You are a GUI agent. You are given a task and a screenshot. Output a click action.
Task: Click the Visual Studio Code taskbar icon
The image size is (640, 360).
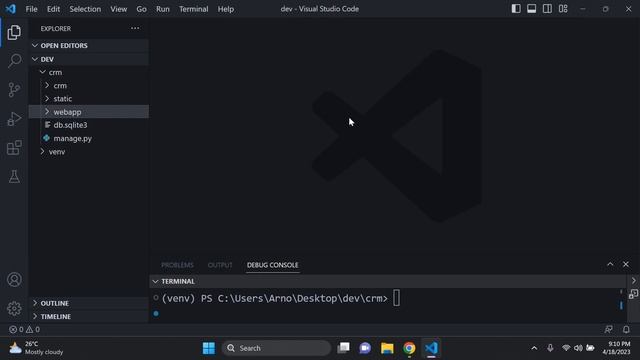tap(431, 348)
